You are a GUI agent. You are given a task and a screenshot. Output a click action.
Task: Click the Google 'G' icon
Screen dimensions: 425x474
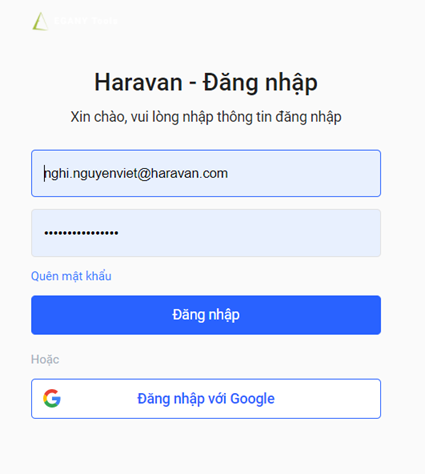coord(52,398)
